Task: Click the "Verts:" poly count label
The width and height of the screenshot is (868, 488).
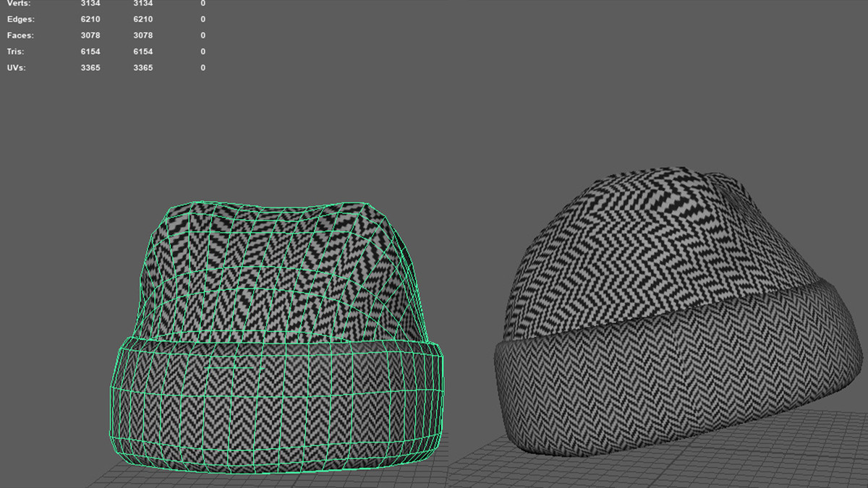Action: coord(20,4)
